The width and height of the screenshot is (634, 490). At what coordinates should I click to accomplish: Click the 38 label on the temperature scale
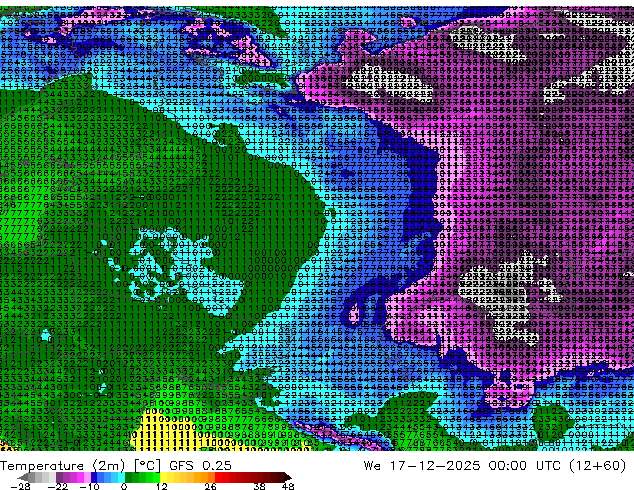point(260,486)
